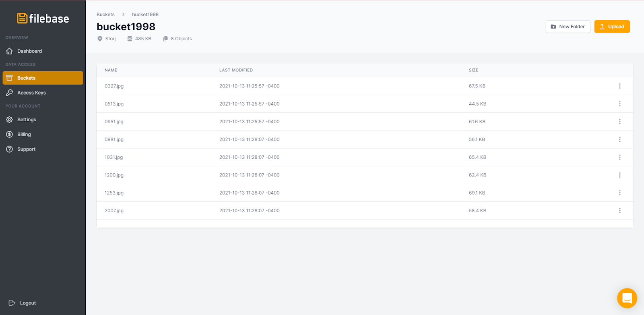The image size is (644, 315).
Task: Select file 0513.jpg
Action: click(x=114, y=104)
